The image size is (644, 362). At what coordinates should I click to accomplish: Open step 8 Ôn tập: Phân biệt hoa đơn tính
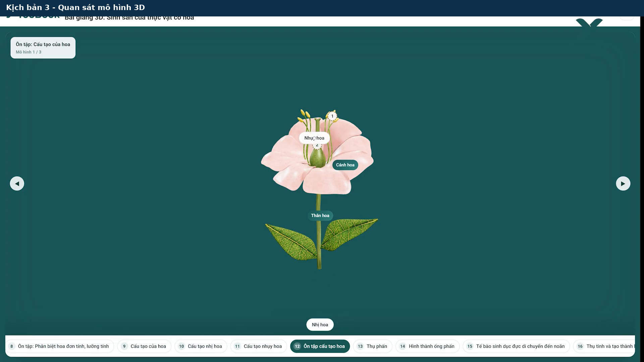pyautogui.click(x=59, y=346)
